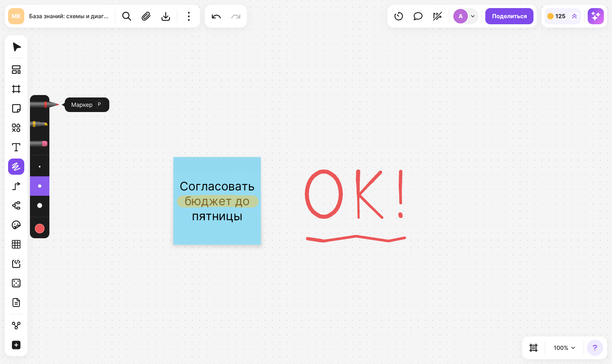Open the code embed tool
Screen dimensions: 612x364
(x=16, y=264)
